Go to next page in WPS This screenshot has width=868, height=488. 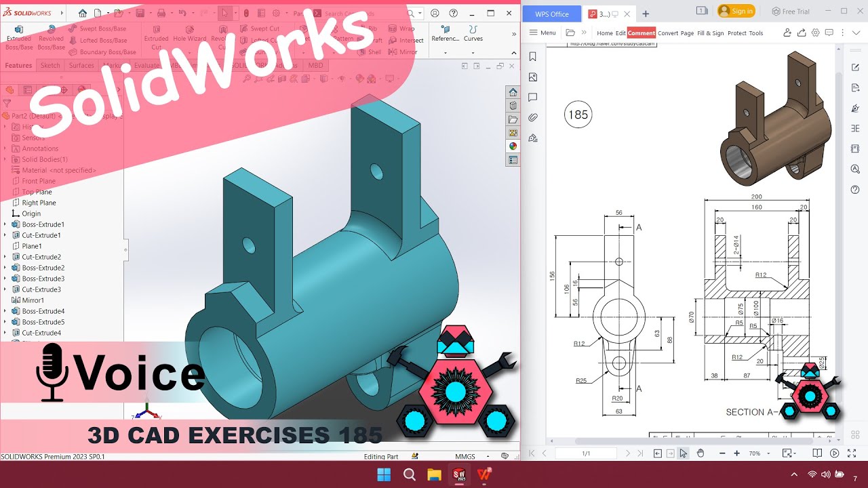pyautogui.click(x=628, y=453)
